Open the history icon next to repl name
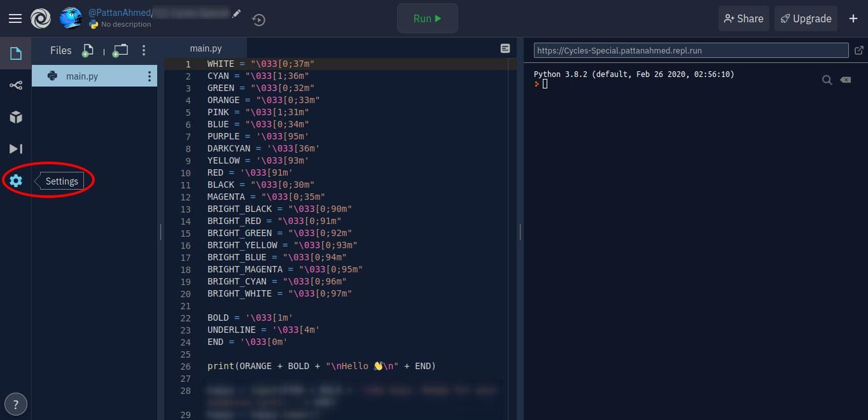 (x=258, y=20)
